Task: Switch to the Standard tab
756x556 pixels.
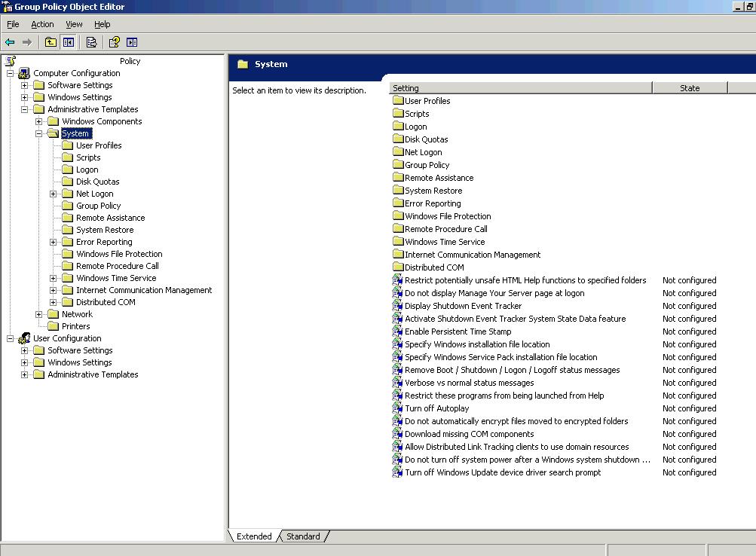Action: 303,536
